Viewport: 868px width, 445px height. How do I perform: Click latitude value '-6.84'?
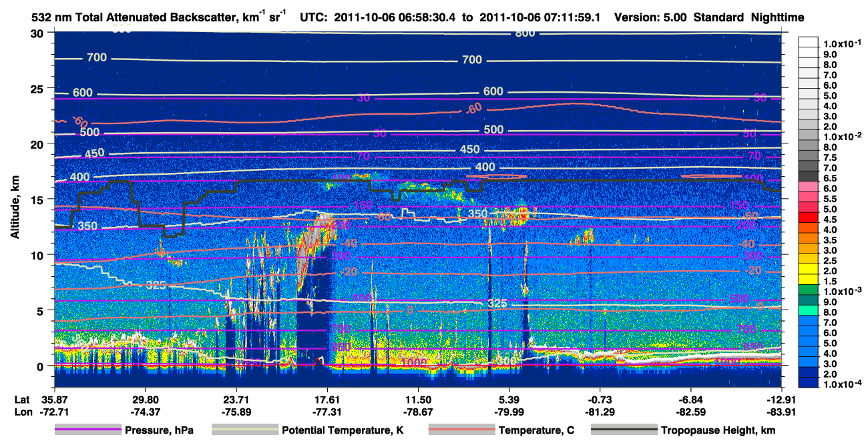tap(690, 399)
